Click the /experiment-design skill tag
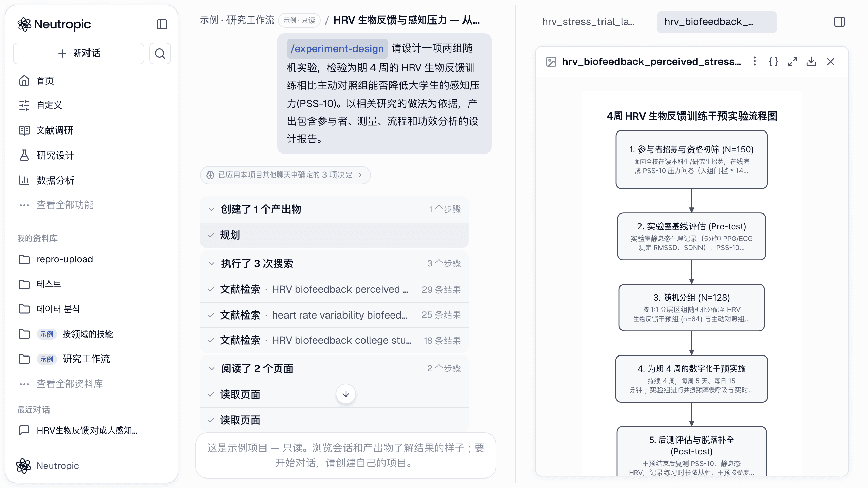Screen dimensions: 868x488 pyautogui.click(x=337, y=48)
